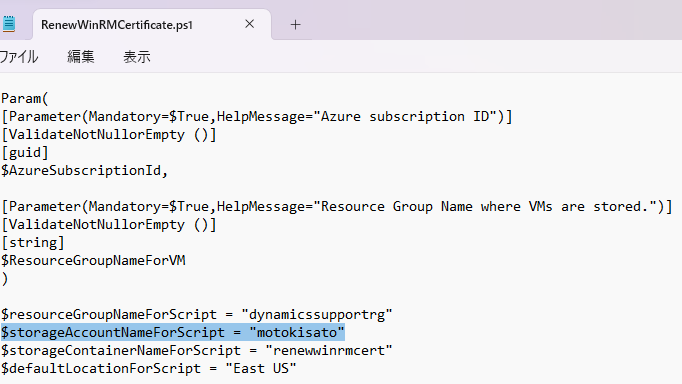Screen dimensions: 682x384
Task: Click the Notepad app icon
Action: click(9, 24)
